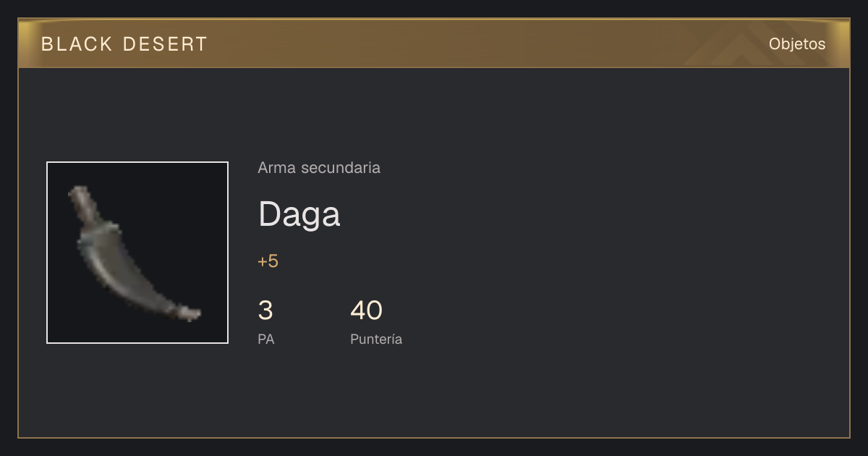Click the word DESERT in the header
Viewport: 868px width, 456px height.
click(x=166, y=44)
